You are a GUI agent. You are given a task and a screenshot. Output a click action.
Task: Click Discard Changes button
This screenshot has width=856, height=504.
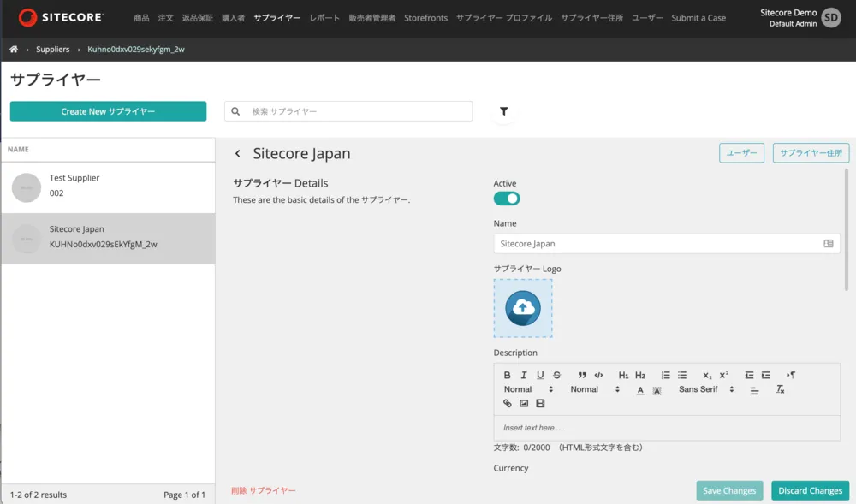[810, 490]
